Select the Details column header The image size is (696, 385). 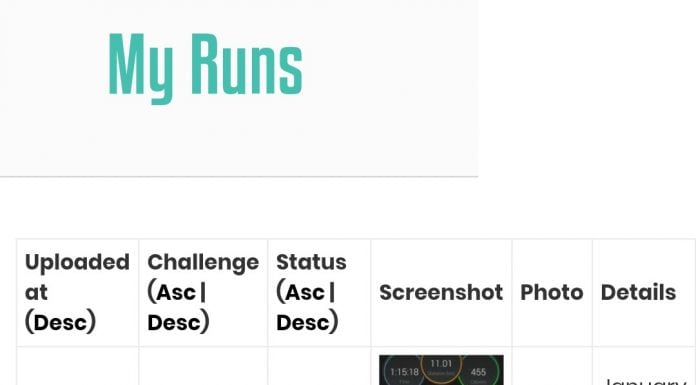638,293
